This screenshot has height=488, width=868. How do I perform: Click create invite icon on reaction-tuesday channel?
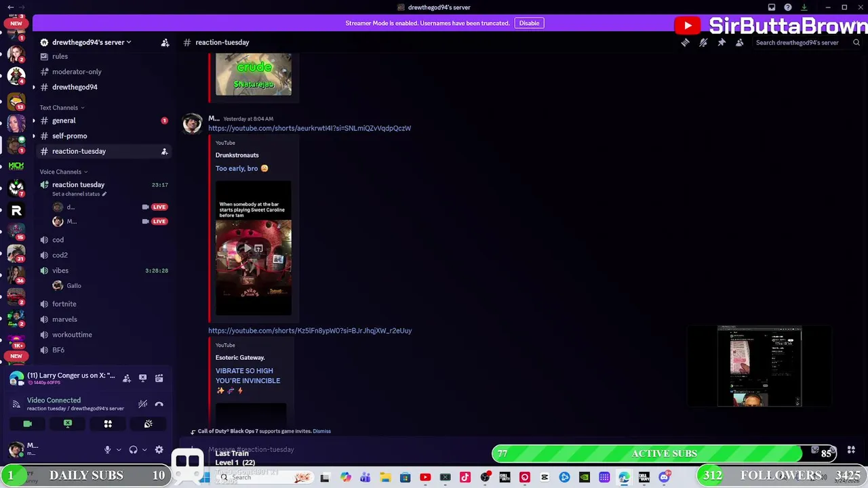pyautogui.click(x=164, y=152)
